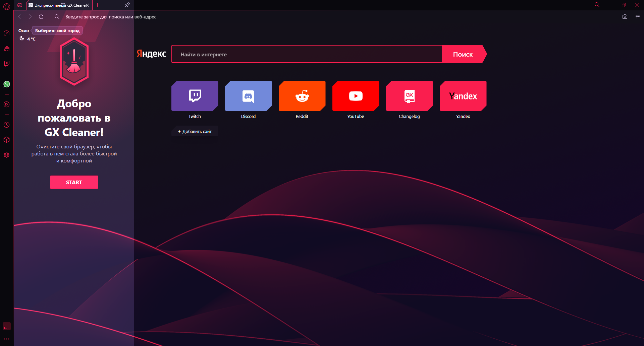
Task: Open a new tab with plus button
Action: [x=98, y=5]
